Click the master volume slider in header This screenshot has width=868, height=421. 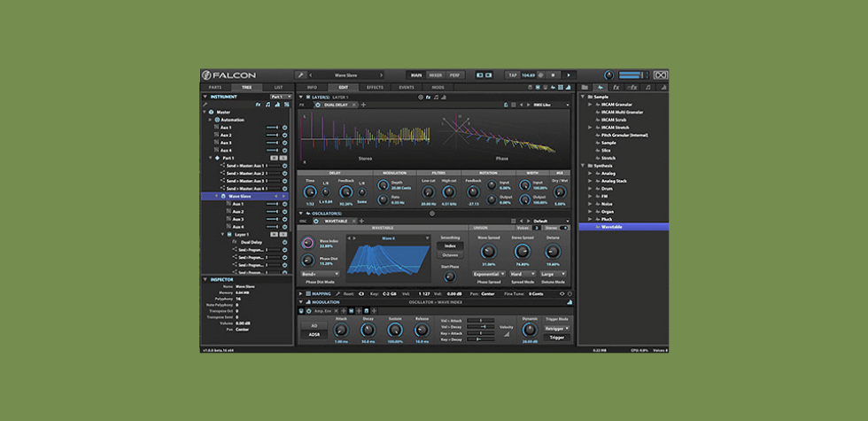coord(629,75)
